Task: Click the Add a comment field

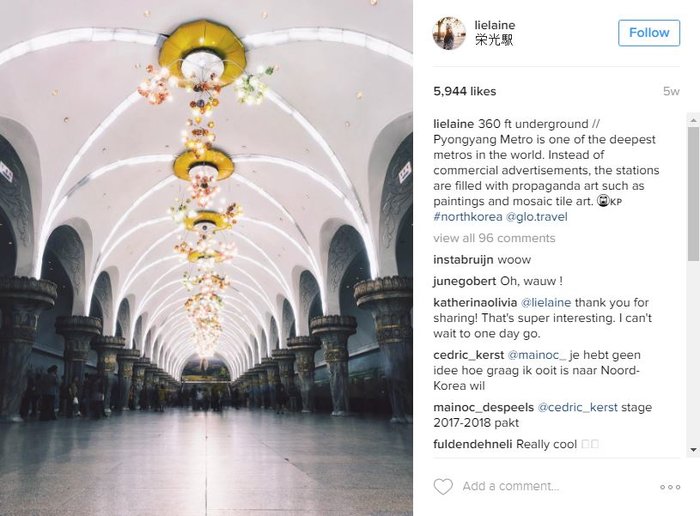Action: click(x=540, y=487)
